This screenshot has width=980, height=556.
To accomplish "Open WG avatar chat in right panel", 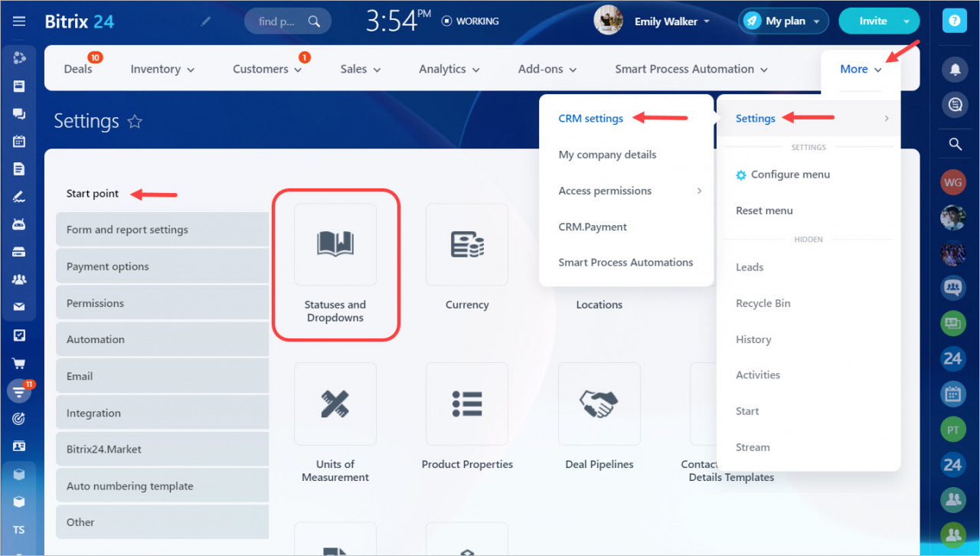I will click(x=953, y=183).
